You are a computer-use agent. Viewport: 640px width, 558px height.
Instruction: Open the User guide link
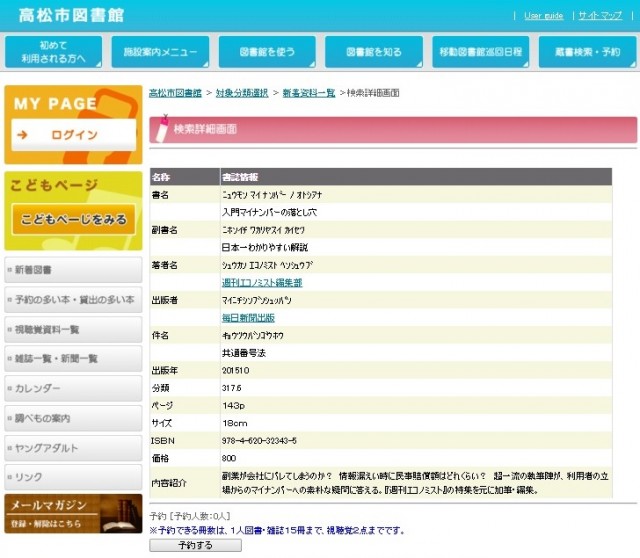(x=543, y=16)
